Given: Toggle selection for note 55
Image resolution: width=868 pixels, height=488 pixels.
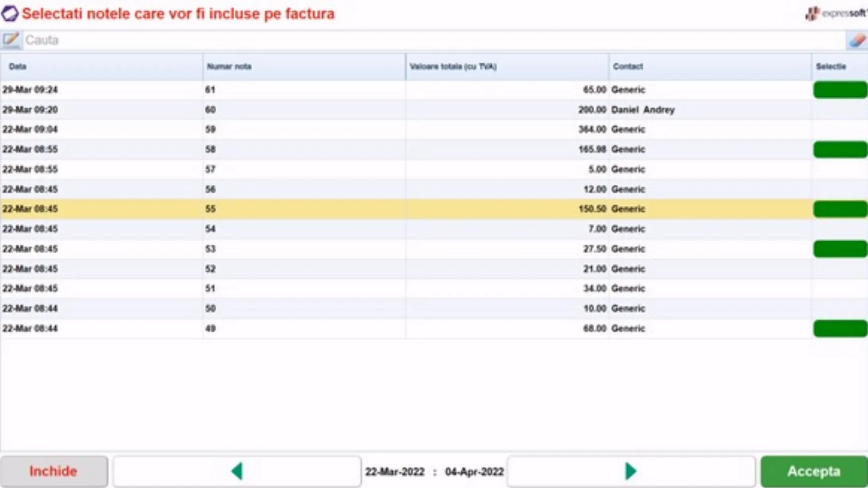Looking at the screenshot, I should [x=840, y=209].
